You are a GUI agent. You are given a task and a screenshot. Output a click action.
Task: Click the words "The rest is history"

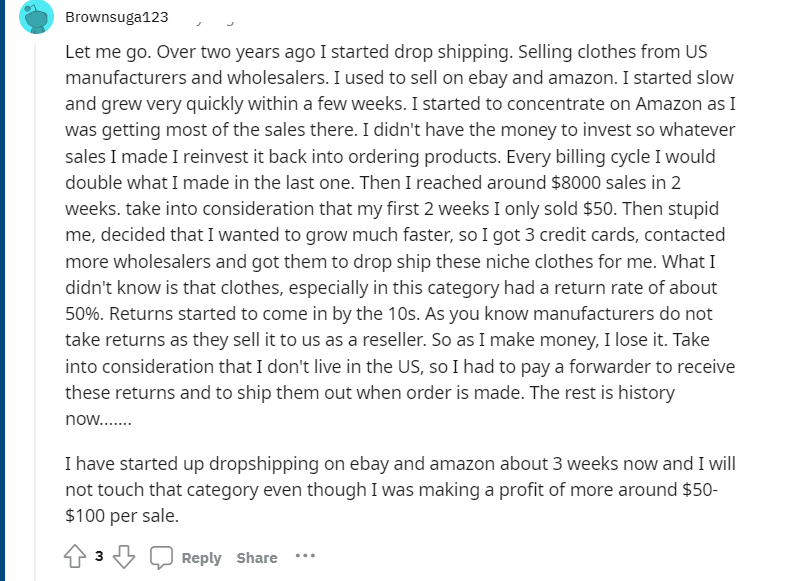(x=602, y=392)
